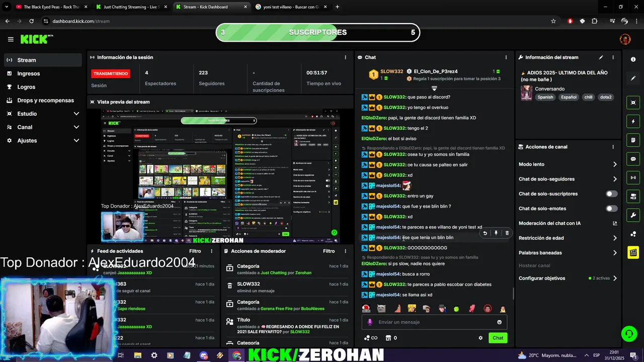Open Palabras baneadas options
This screenshot has width=644, height=362.
tap(568, 253)
